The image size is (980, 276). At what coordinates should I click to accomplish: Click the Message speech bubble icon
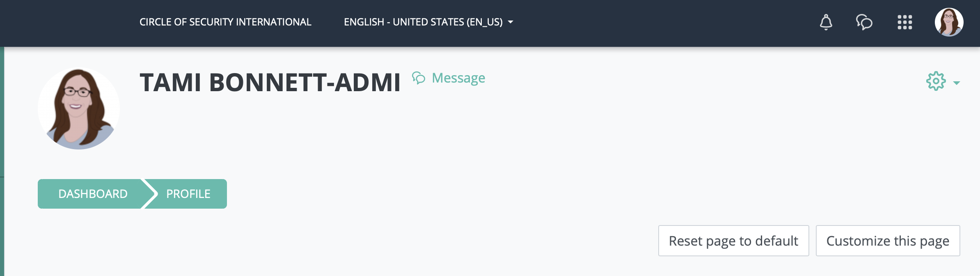tap(419, 78)
